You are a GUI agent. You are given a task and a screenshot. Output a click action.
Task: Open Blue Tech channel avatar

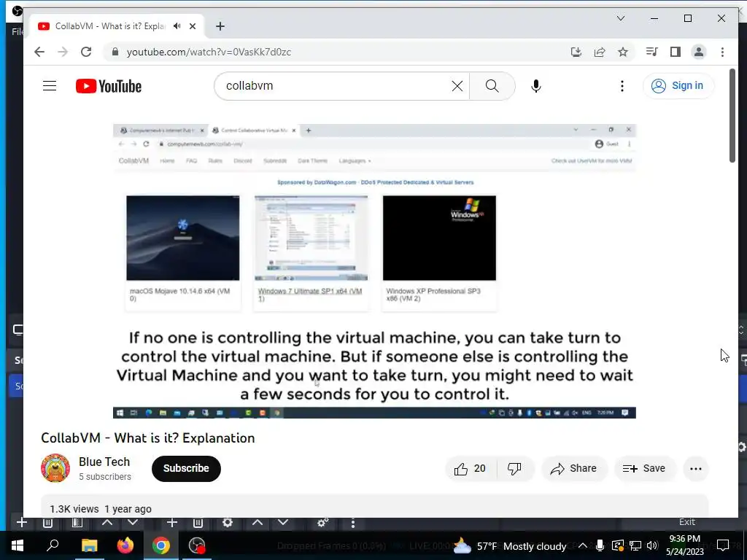(x=55, y=468)
